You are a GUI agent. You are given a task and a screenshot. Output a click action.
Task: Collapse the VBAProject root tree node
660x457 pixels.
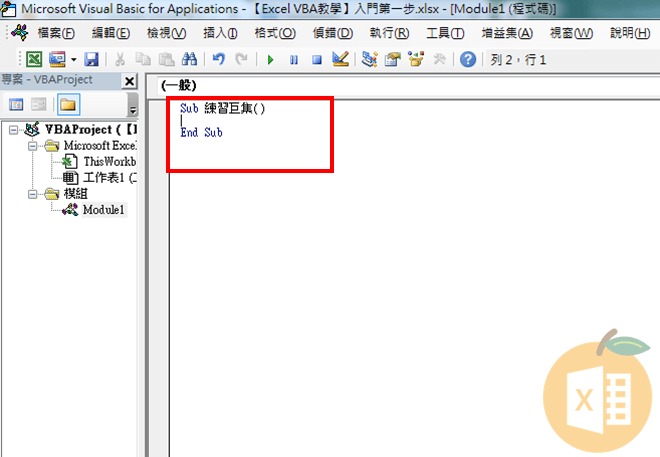(13, 129)
